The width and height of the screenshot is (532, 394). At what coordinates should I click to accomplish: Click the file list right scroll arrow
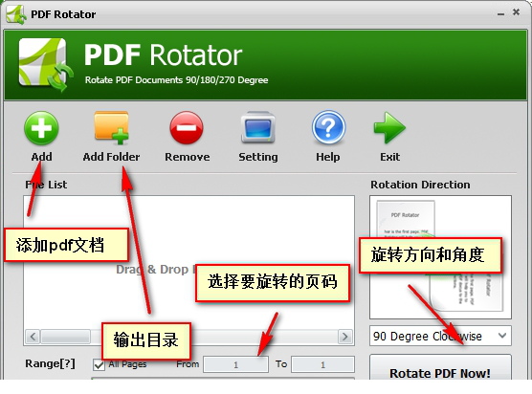(x=345, y=337)
